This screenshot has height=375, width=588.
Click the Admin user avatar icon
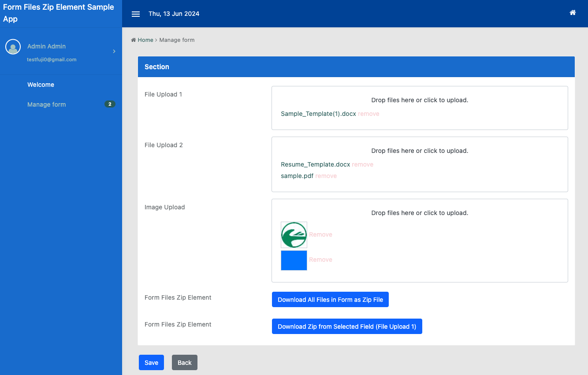pyautogui.click(x=13, y=47)
